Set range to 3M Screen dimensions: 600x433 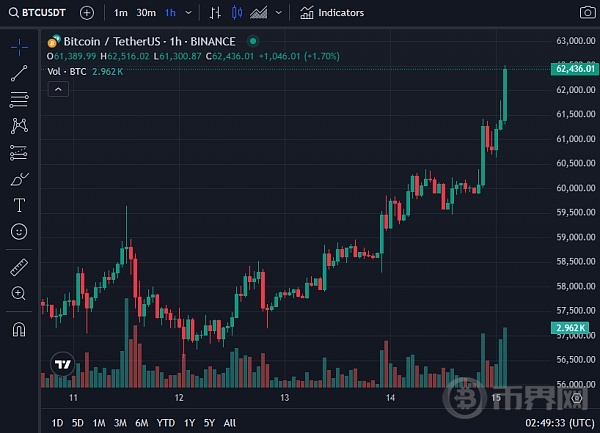pyautogui.click(x=120, y=423)
